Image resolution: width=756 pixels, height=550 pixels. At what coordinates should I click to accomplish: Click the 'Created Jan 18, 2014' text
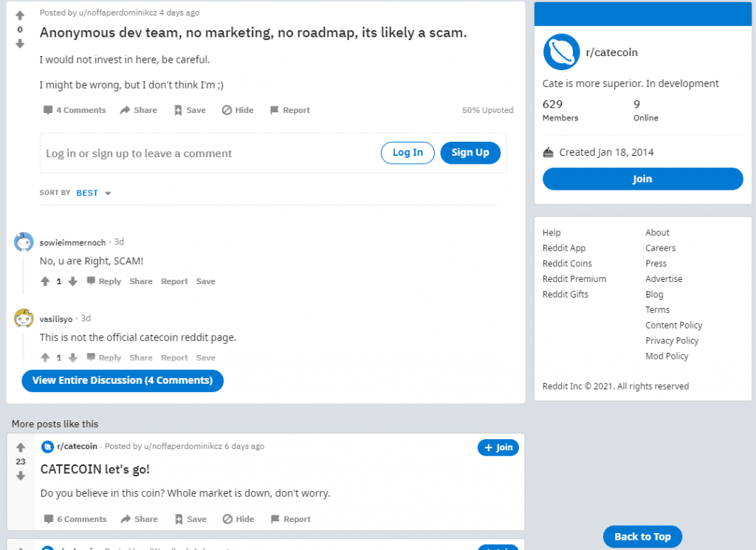tap(606, 152)
